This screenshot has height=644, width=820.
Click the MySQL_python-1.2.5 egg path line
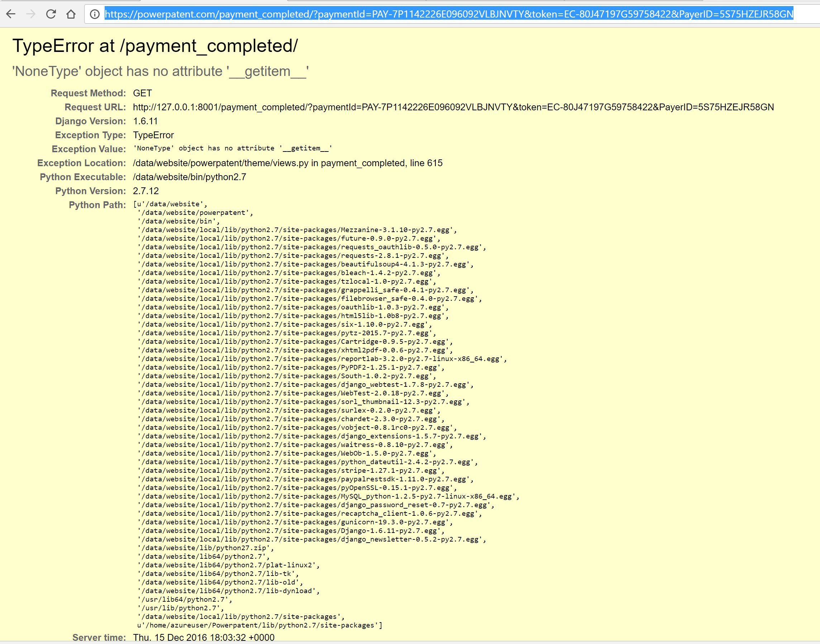click(x=329, y=496)
